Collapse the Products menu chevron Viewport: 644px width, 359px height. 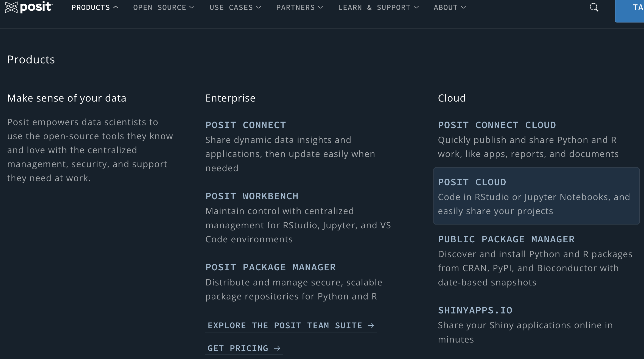click(116, 7)
